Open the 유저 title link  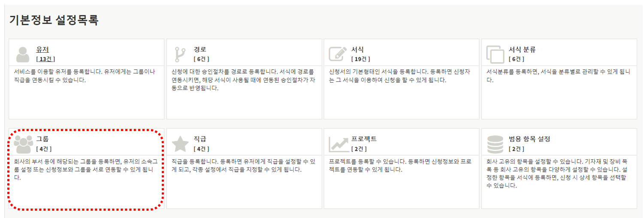pos(42,50)
